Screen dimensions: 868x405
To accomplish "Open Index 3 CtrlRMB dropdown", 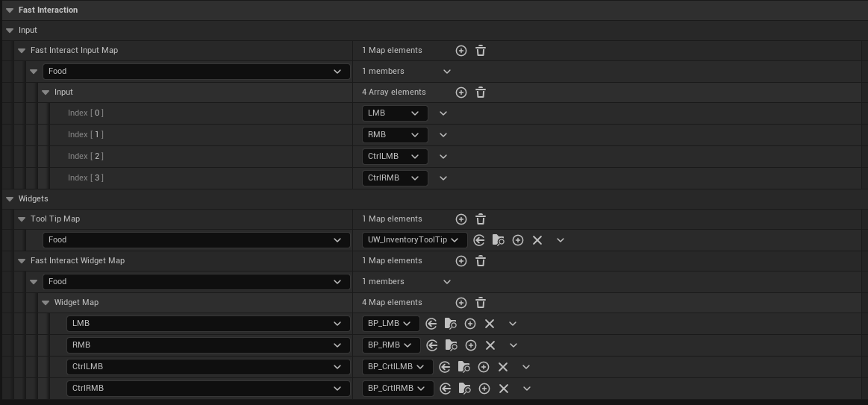I will coord(395,178).
